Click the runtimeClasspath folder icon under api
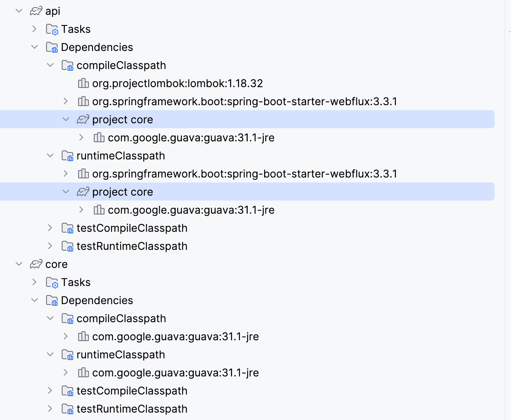 (x=68, y=156)
